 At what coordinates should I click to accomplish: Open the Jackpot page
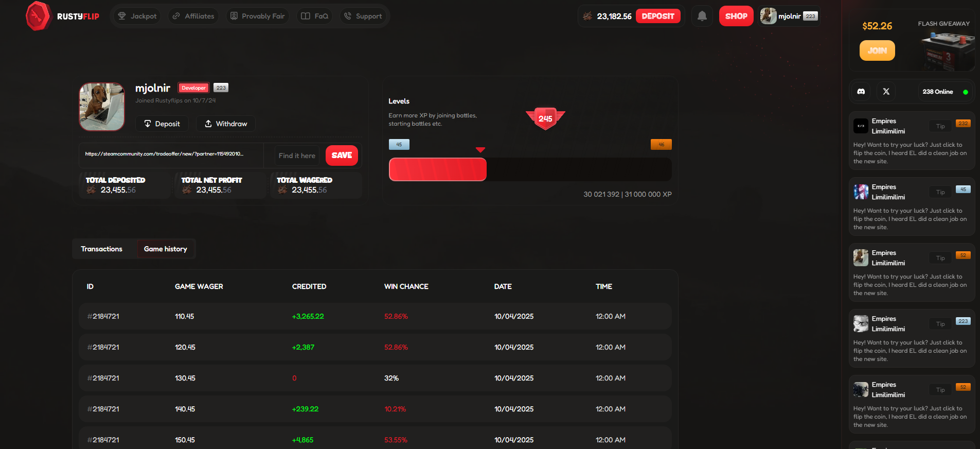click(137, 16)
